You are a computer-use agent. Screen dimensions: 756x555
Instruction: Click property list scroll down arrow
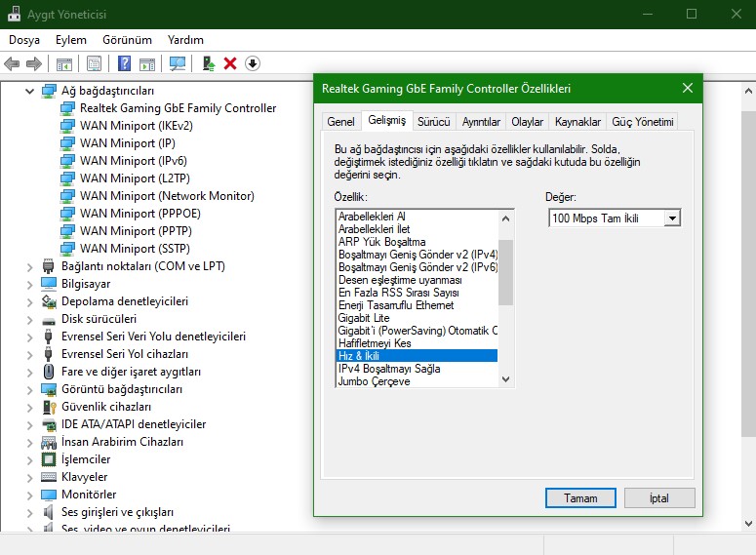pos(505,379)
